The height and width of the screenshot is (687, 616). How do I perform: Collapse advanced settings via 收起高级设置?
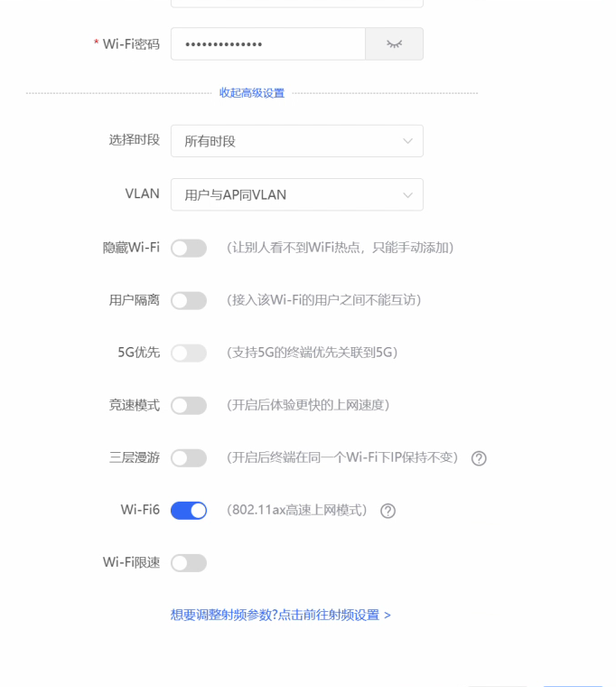pyautogui.click(x=252, y=93)
